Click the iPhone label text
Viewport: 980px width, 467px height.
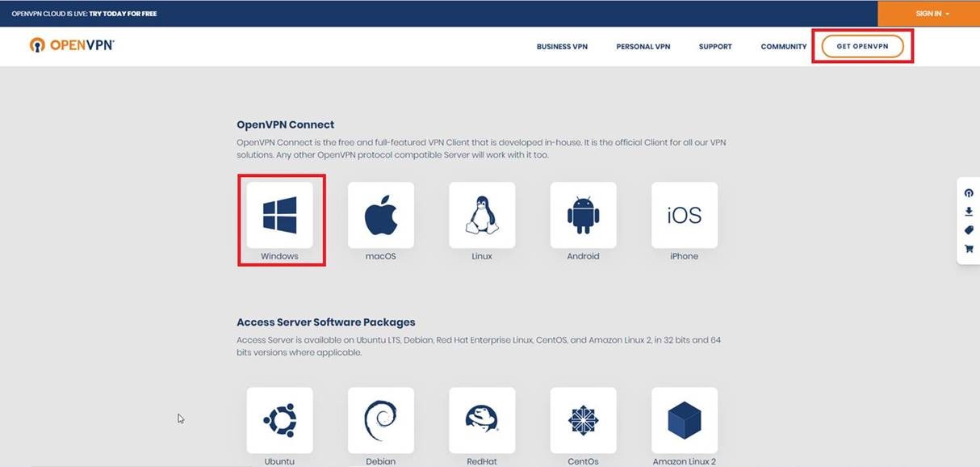point(685,256)
